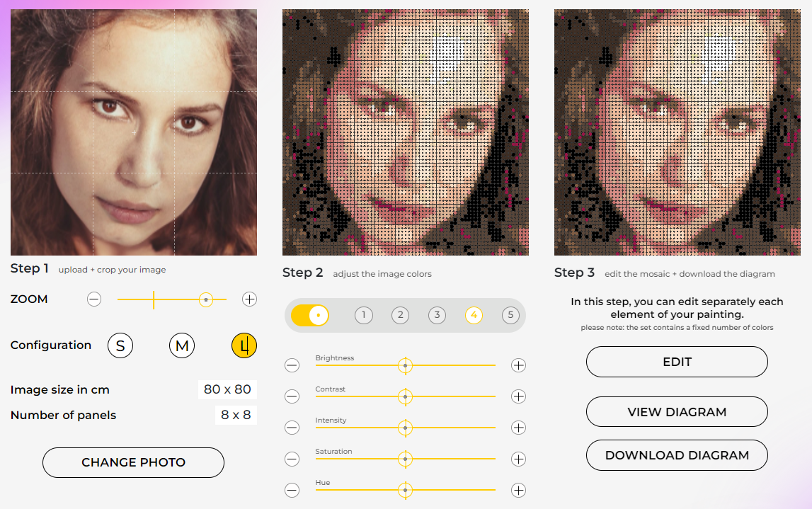Click the ZOOM plus icon
812x509 pixels.
[x=249, y=299]
